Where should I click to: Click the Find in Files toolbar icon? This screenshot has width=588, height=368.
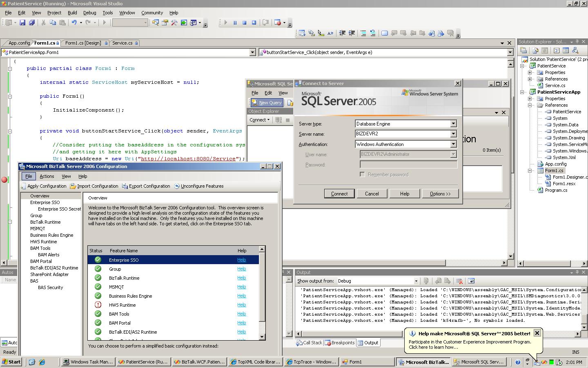[156, 23]
